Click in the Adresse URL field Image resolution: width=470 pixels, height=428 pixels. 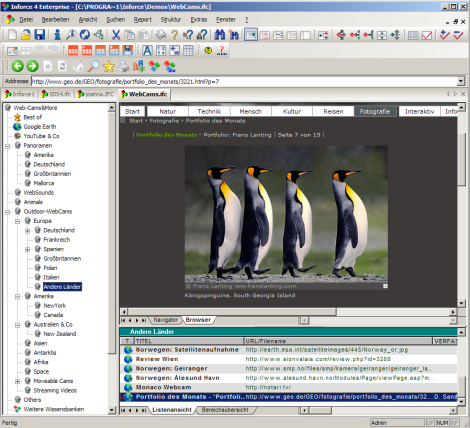point(244,81)
